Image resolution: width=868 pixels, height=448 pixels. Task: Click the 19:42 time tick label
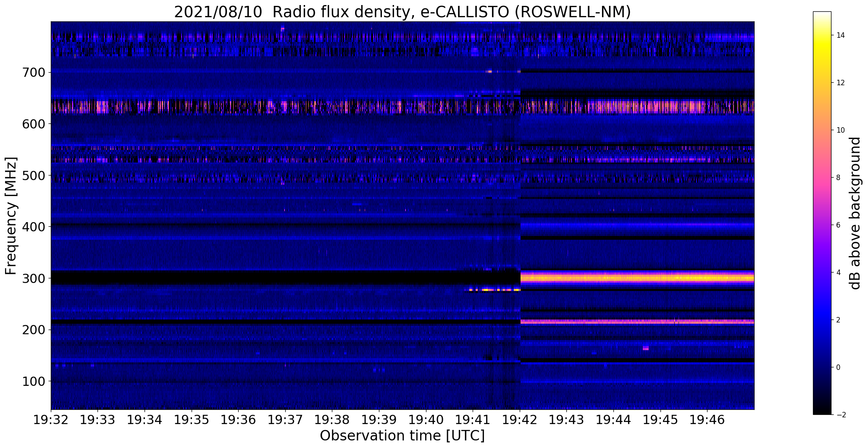click(x=520, y=419)
